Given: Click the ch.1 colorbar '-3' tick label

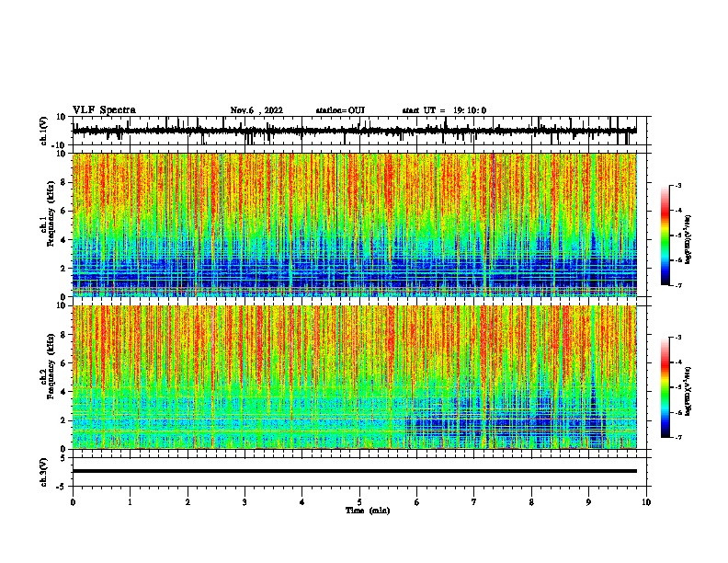Looking at the screenshot, I should click(x=677, y=186).
